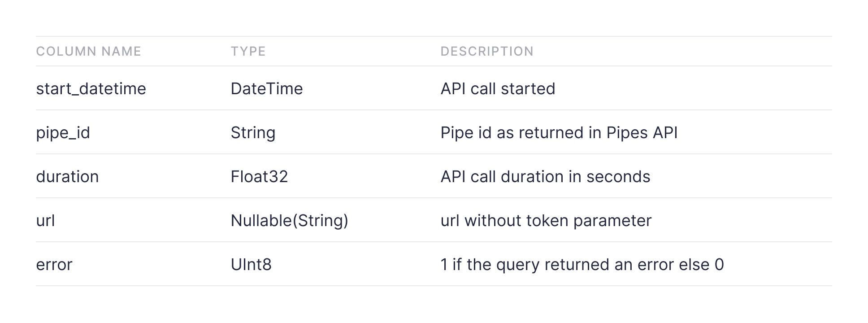Screen dimensions: 868x323
Task: Select the start_datetime column name cell
Action: click(91, 88)
